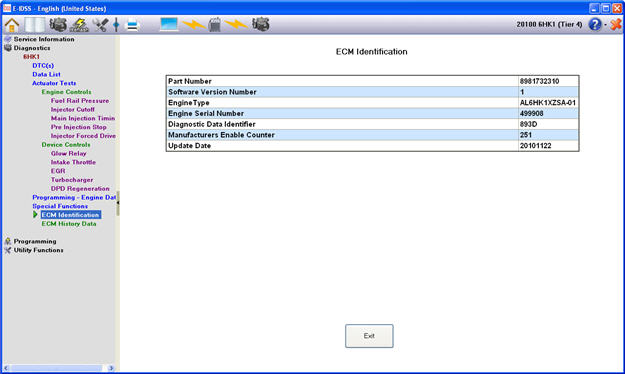Click the Utility Functions wrench icon
This screenshot has height=374, width=625.
point(8,250)
